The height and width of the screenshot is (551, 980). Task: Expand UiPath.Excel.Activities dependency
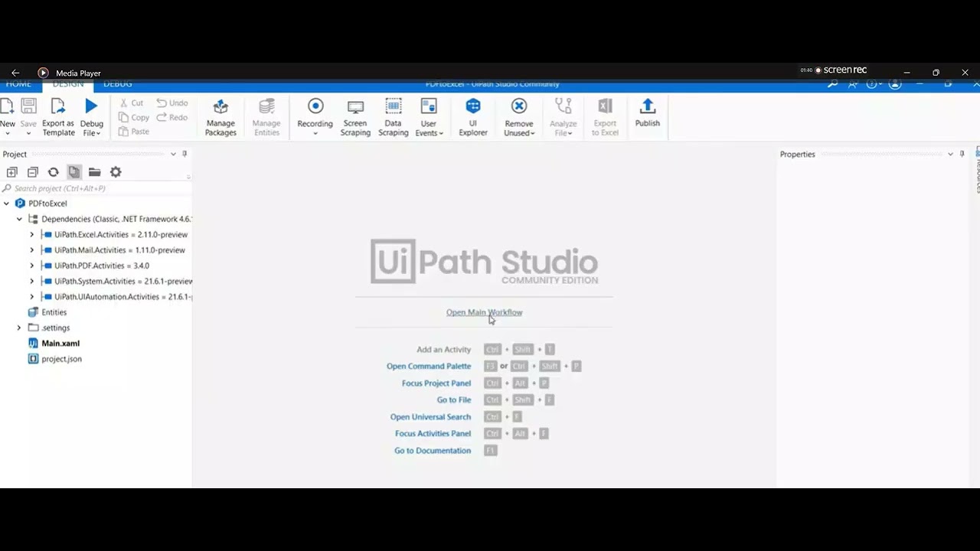[31, 235]
